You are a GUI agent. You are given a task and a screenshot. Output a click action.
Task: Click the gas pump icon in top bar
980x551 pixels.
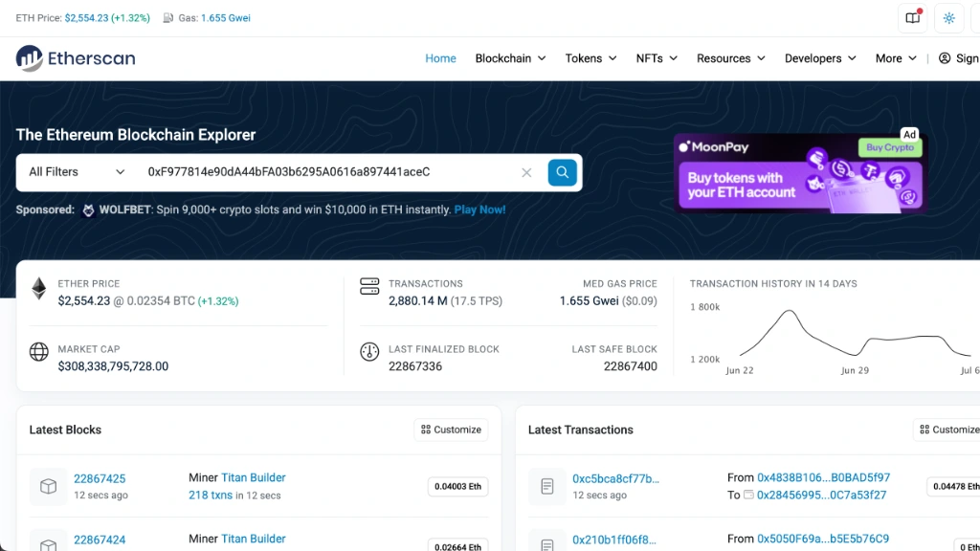coord(168,18)
